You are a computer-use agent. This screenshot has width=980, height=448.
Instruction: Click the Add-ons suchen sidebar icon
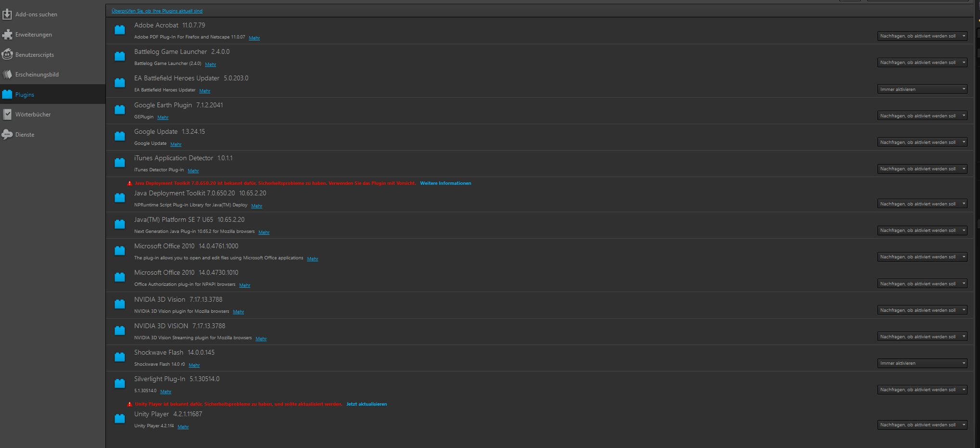click(7, 14)
